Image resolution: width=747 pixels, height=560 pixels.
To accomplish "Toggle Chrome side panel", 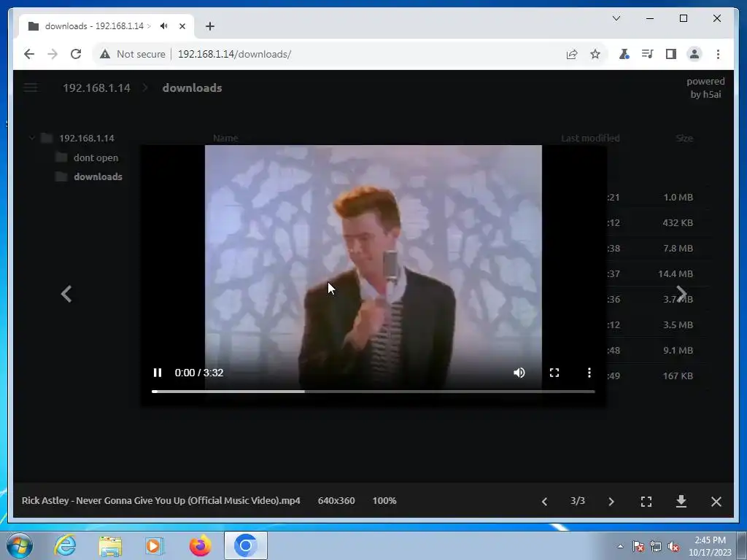I will coord(671,54).
